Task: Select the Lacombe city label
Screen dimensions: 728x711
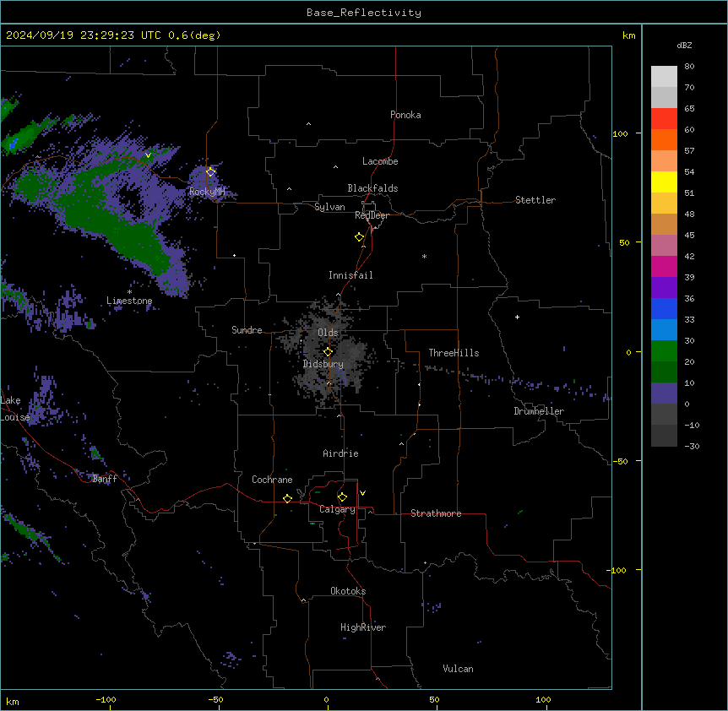Action: [380, 161]
